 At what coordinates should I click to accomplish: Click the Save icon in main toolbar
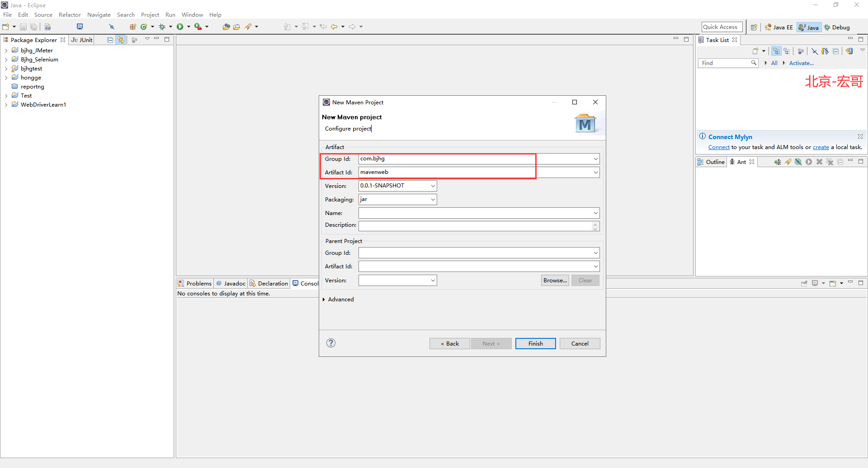[23, 27]
